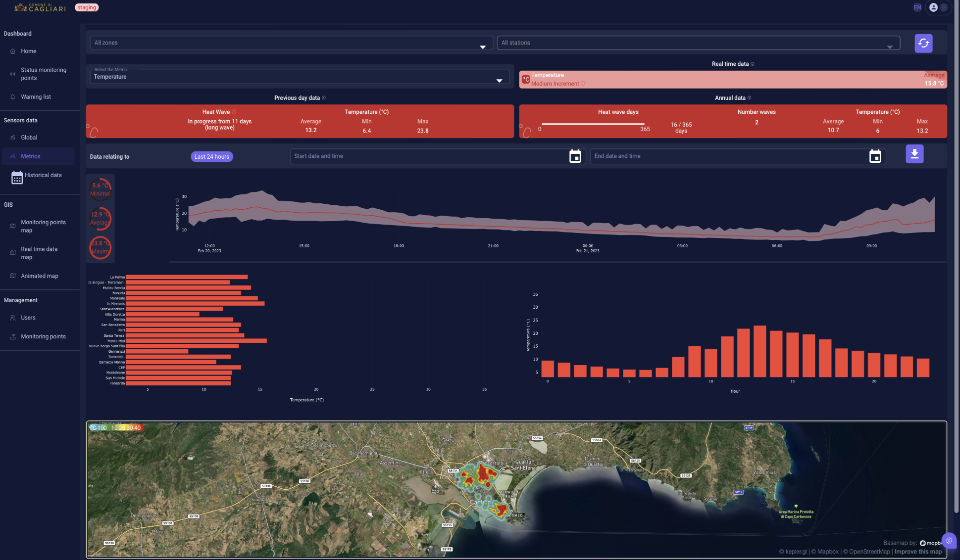Click info icon beside Previous day data

click(x=324, y=98)
